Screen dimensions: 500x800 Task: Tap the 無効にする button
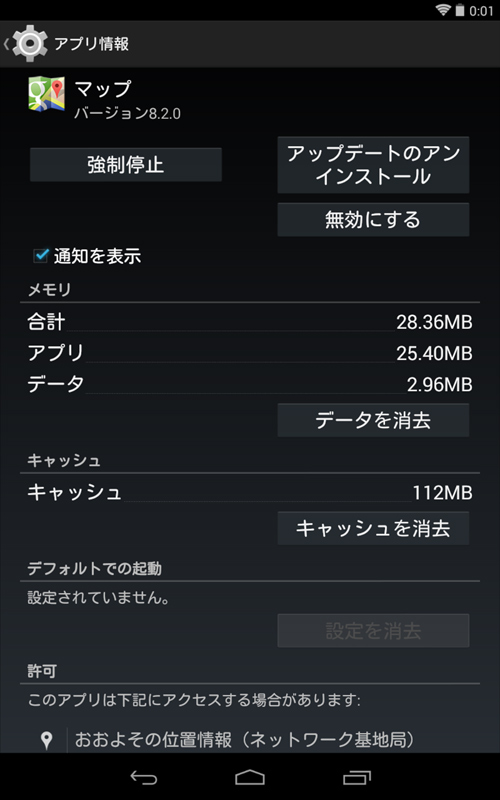click(x=373, y=219)
